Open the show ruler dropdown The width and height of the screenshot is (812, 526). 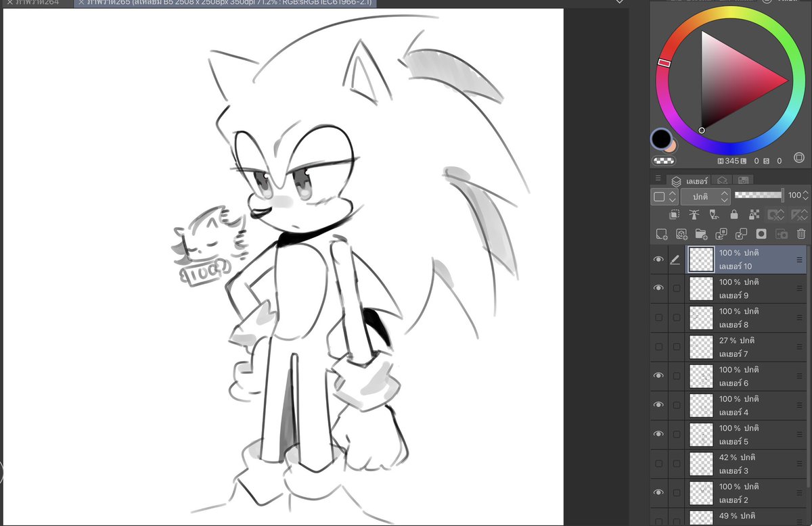point(799,215)
